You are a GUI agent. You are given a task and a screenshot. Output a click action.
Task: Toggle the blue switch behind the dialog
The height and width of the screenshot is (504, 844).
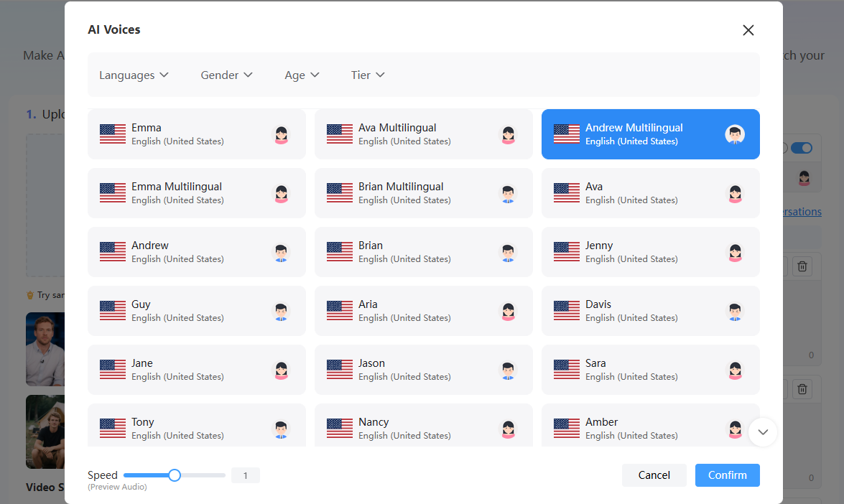pos(802,148)
